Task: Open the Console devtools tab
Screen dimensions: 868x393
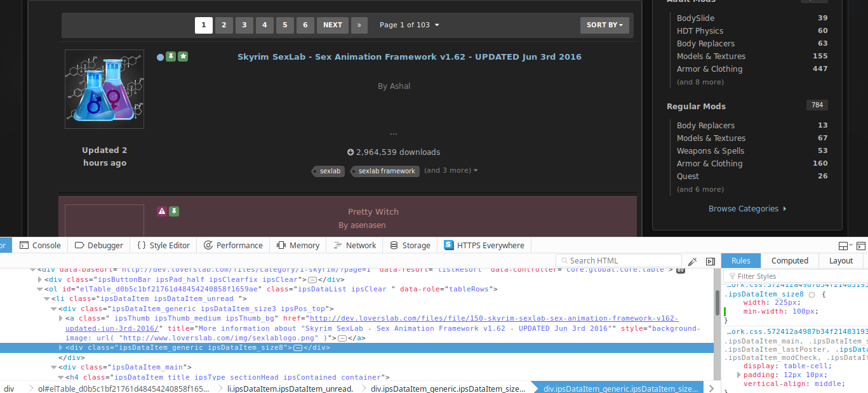Action: pos(40,245)
